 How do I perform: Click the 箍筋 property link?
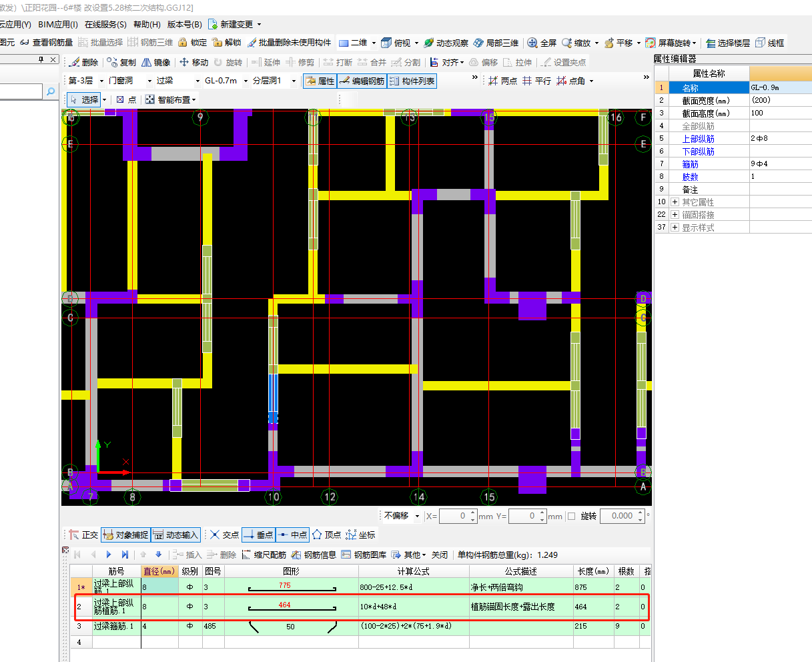(690, 164)
